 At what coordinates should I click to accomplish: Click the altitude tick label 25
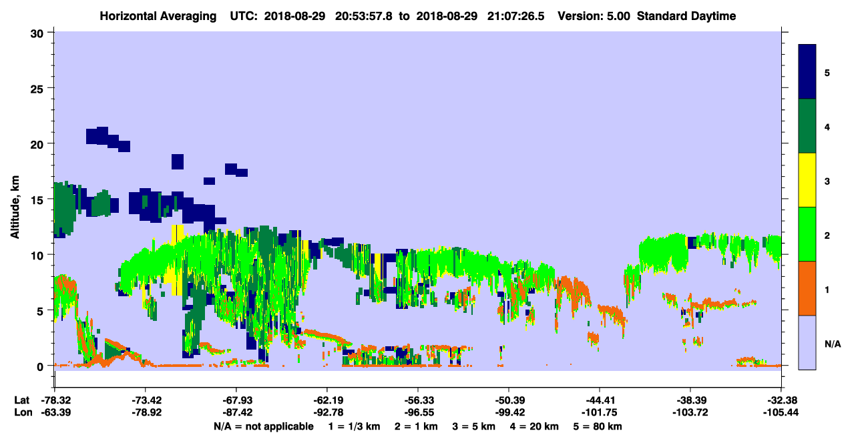coord(39,88)
